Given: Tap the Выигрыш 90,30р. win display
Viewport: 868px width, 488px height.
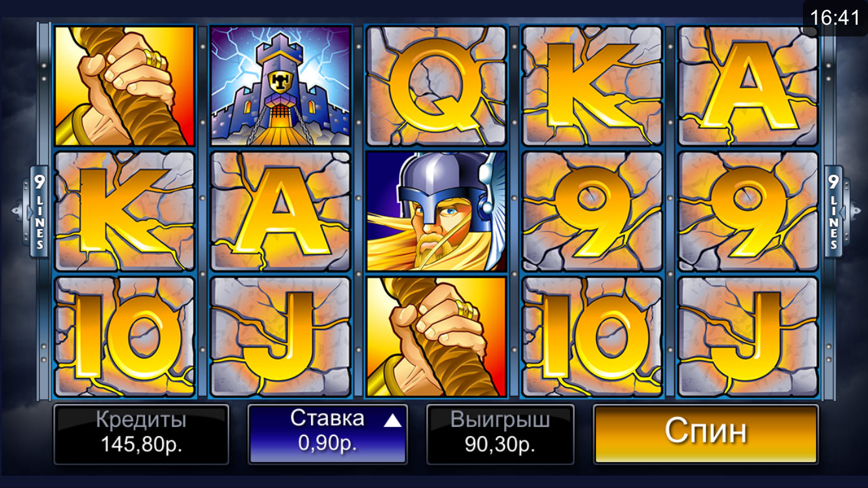Looking at the screenshot, I should click(500, 434).
